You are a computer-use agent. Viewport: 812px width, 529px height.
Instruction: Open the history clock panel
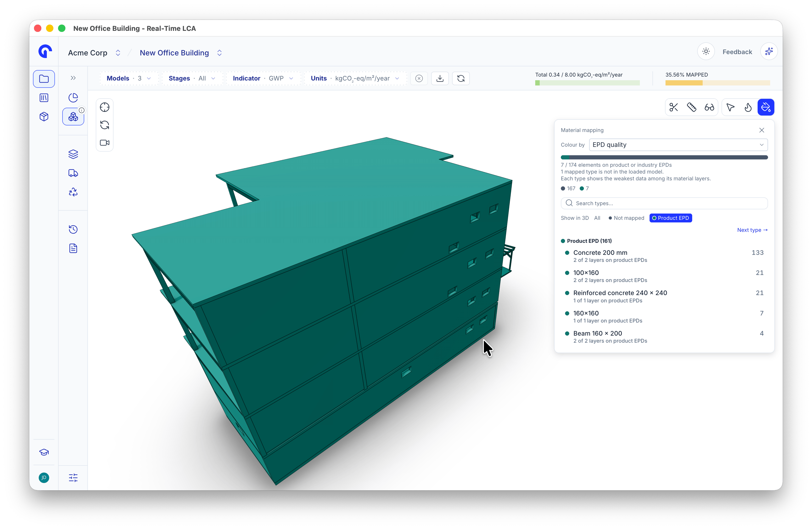73,229
